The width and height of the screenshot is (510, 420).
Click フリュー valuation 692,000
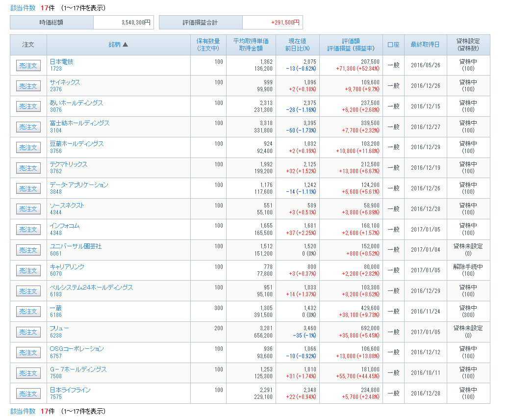click(370, 328)
